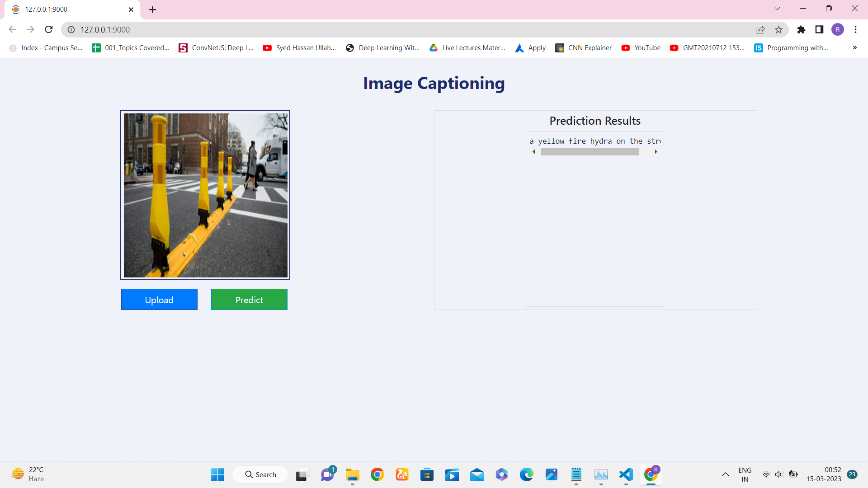Reload the current page
This screenshot has width=868, height=488.
click(x=48, y=29)
